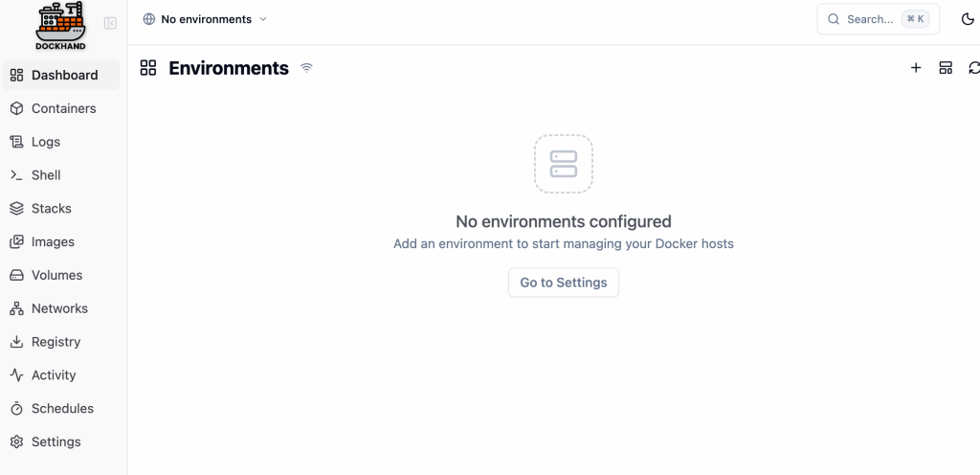Screen dimensions: 980x475
Task: Open the Images page
Action: tap(53, 242)
